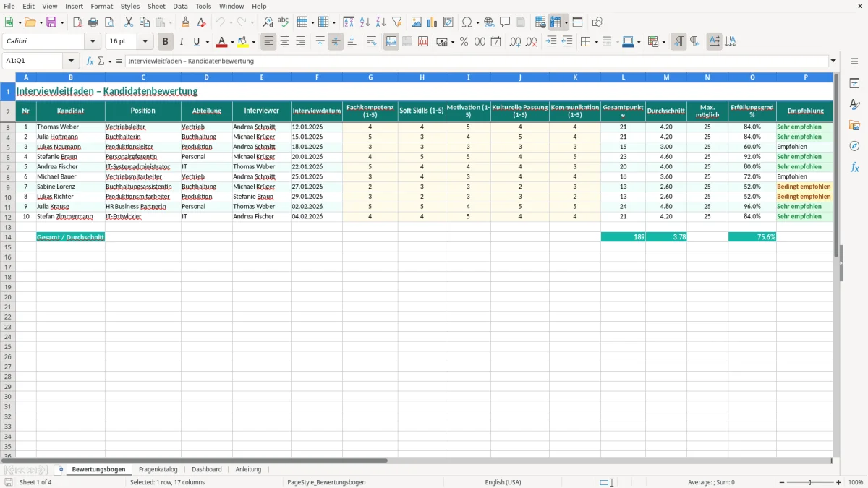Click the Cut scissors icon
This screenshot has height=488, width=868.
(129, 22)
